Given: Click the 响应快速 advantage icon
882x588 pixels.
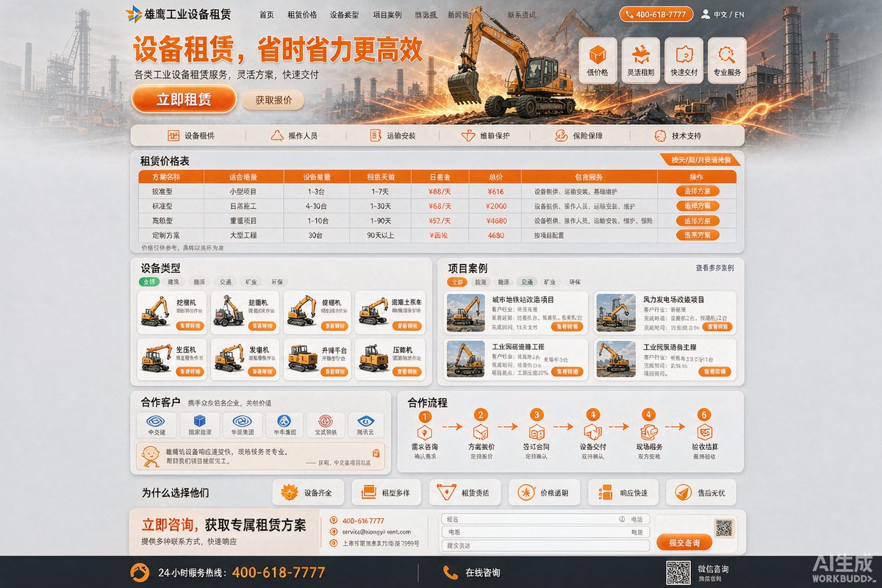Looking at the screenshot, I should [604, 492].
